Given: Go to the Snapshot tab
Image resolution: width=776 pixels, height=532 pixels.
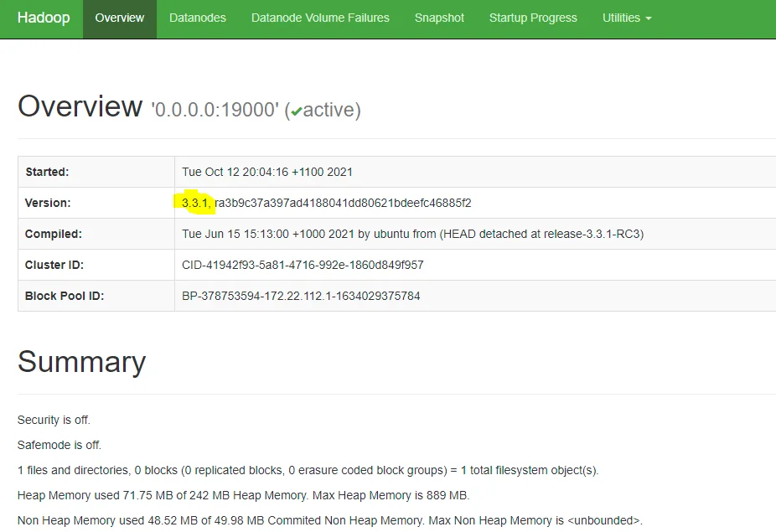Looking at the screenshot, I should (x=439, y=18).
